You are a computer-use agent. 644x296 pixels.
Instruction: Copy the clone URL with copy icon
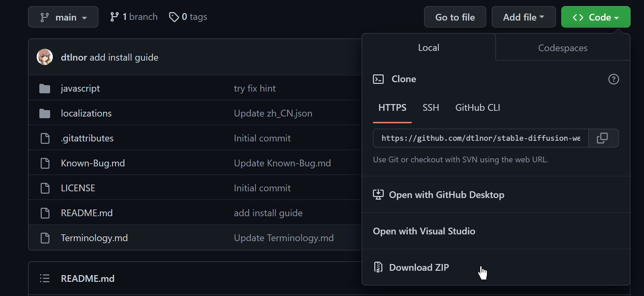603,138
